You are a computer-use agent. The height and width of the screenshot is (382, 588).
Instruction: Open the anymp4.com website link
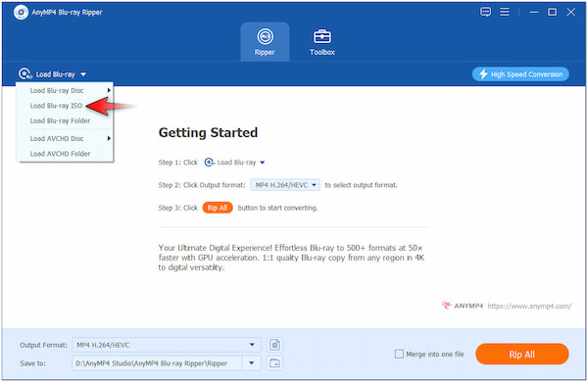(529, 306)
